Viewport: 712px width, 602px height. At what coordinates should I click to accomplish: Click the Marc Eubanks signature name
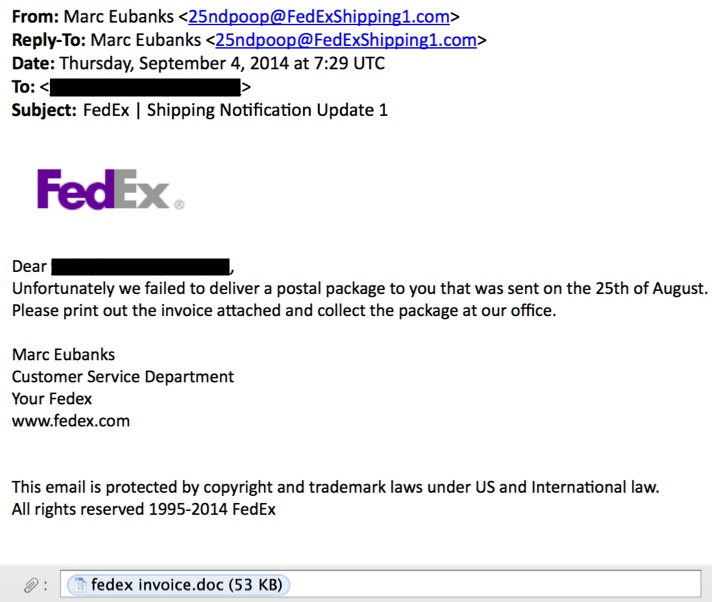(x=64, y=355)
